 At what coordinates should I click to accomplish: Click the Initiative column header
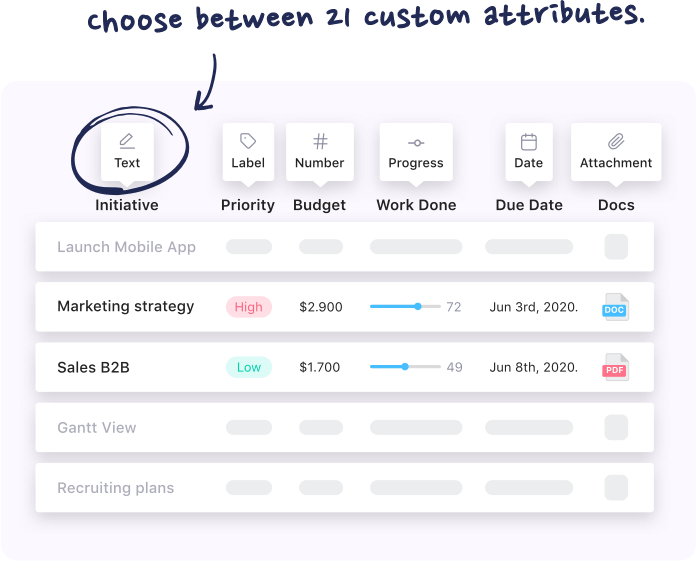click(x=127, y=205)
